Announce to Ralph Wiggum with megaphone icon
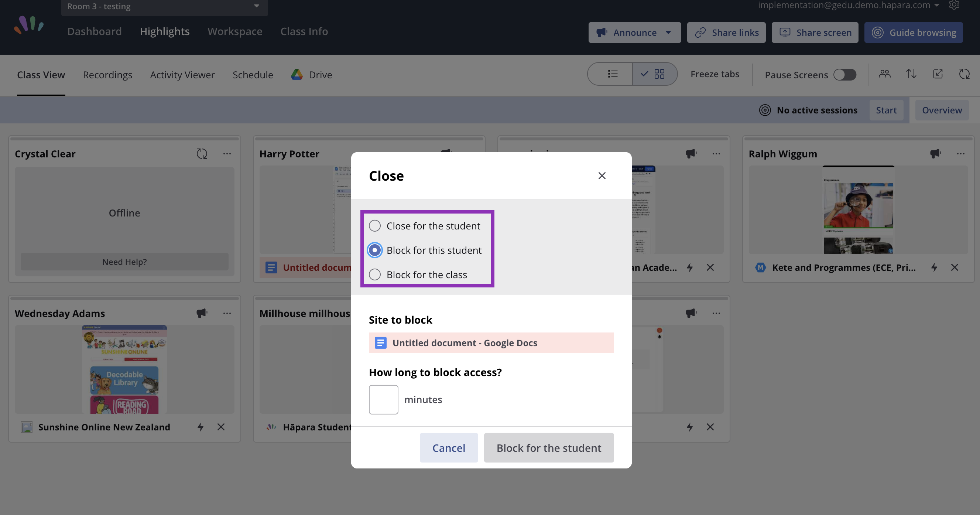This screenshot has height=515, width=980. [935, 154]
